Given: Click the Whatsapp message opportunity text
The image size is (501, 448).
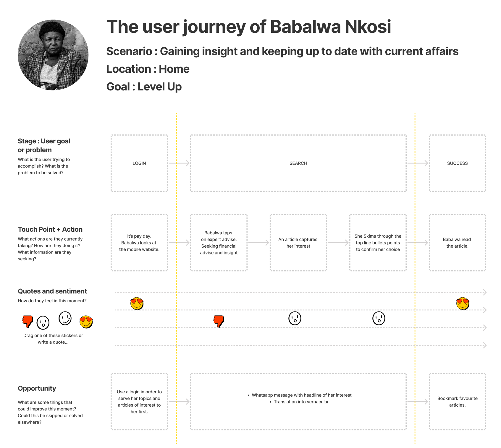Looking at the screenshot, I should pyautogui.click(x=301, y=395).
